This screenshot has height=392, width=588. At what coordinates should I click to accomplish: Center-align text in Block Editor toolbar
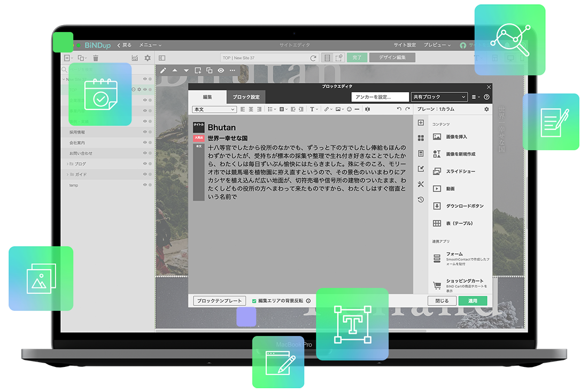coord(251,109)
